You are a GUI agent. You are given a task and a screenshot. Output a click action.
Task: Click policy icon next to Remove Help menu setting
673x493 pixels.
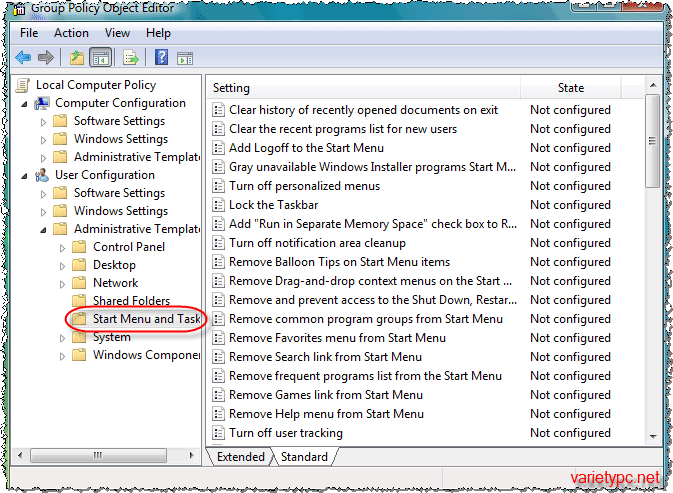tap(218, 414)
